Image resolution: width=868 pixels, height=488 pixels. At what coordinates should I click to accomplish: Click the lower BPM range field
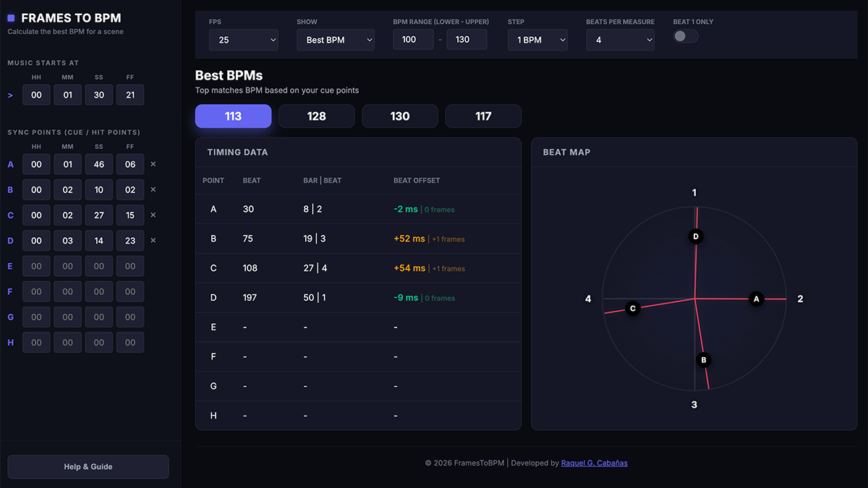[x=413, y=40]
